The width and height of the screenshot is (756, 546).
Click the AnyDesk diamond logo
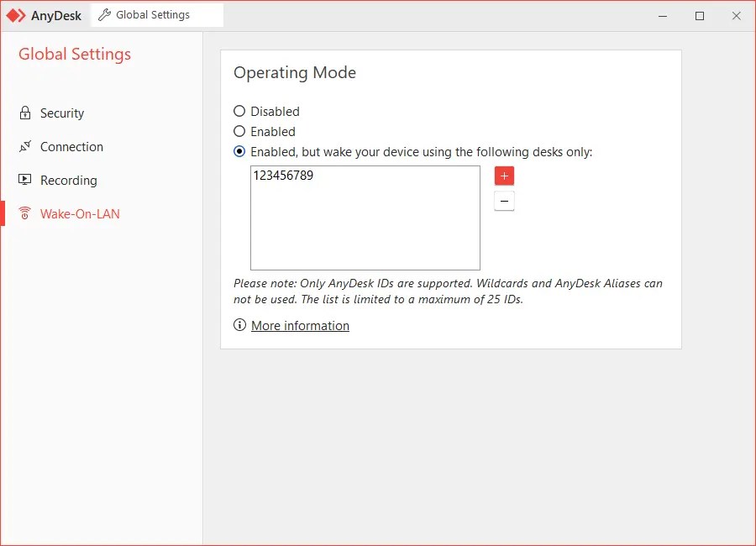point(15,15)
